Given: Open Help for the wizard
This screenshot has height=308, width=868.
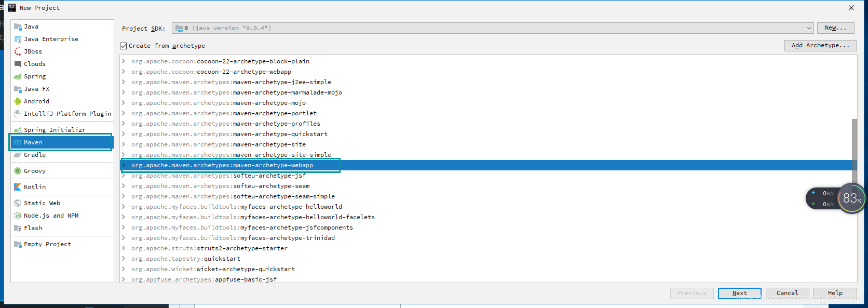Looking at the screenshot, I should coord(835,293).
